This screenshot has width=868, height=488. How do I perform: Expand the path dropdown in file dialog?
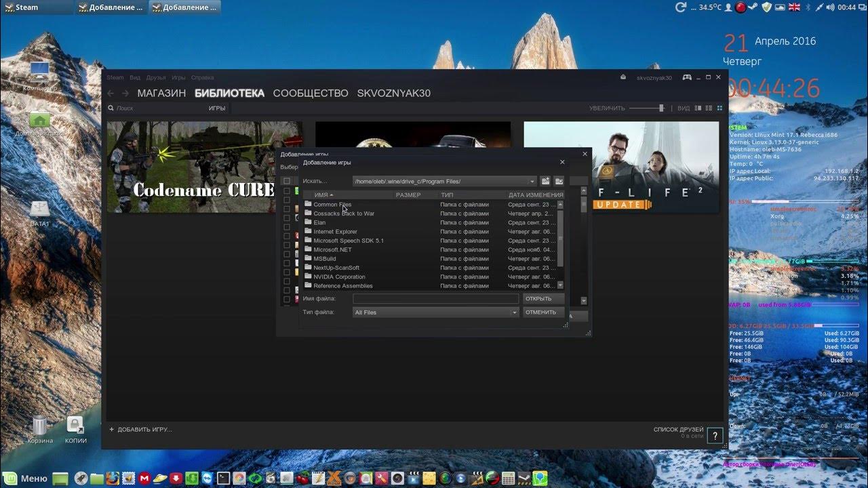tap(532, 182)
